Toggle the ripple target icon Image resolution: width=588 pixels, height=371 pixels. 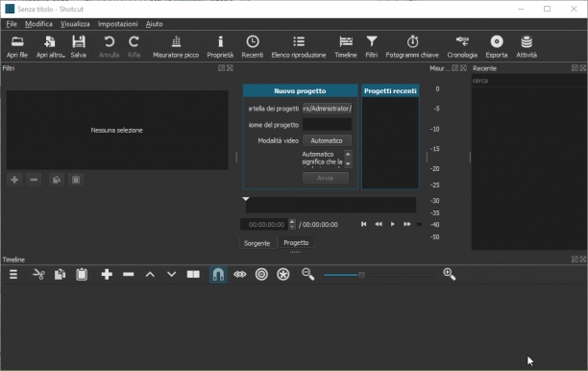(x=261, y=275)
